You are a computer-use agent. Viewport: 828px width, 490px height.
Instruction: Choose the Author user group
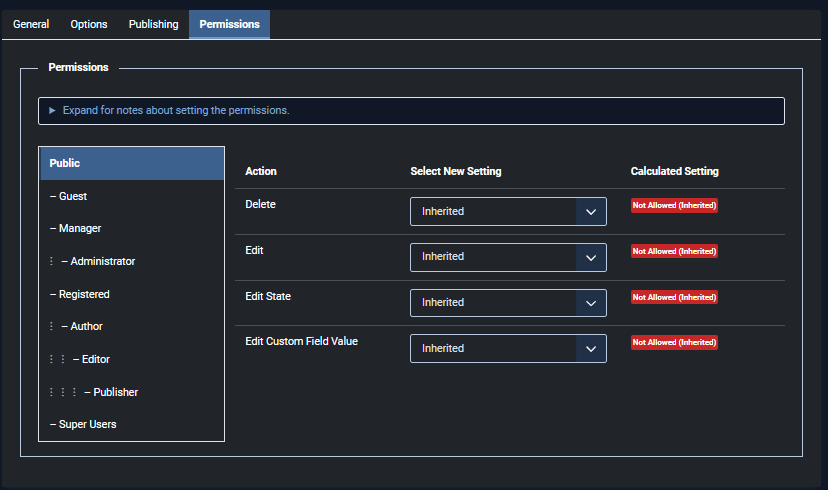point(86,326)
